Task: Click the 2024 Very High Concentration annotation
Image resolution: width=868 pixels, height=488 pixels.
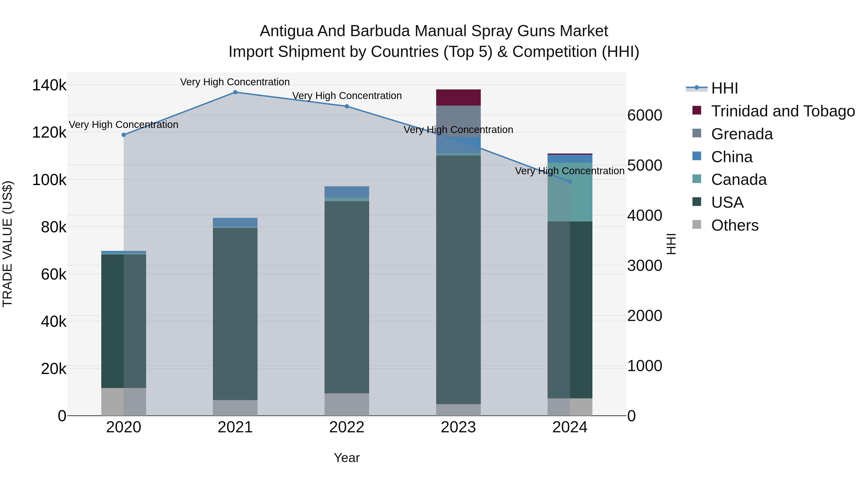Action: 570,171
